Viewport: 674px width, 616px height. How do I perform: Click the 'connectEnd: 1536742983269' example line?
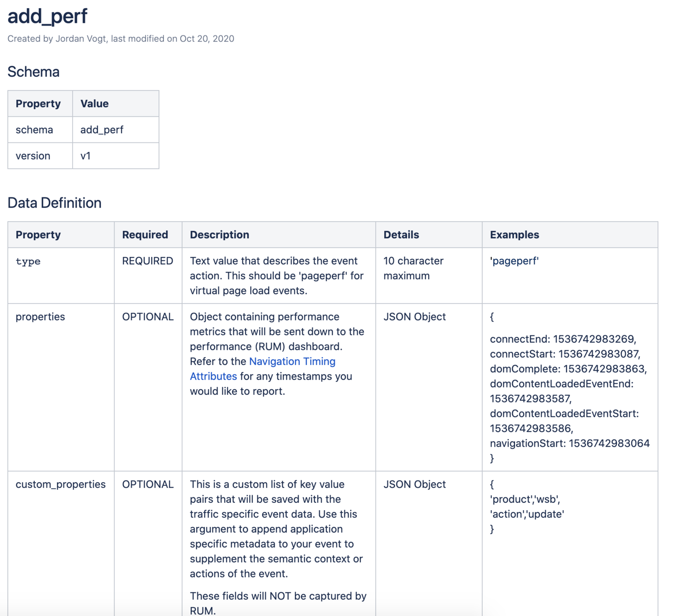pyautogui.click(x=563, y=339)
